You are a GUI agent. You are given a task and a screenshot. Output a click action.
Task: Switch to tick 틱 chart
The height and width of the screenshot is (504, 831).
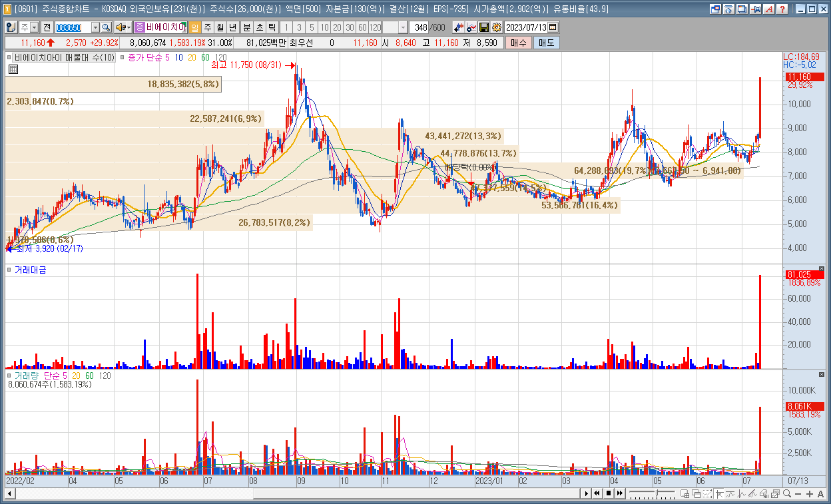pos(272,27)
